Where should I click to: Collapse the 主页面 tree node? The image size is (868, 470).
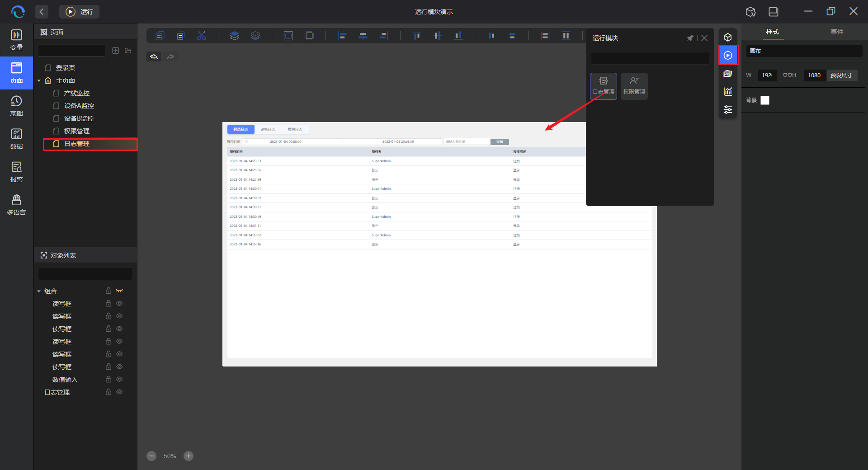pos(39,80)
